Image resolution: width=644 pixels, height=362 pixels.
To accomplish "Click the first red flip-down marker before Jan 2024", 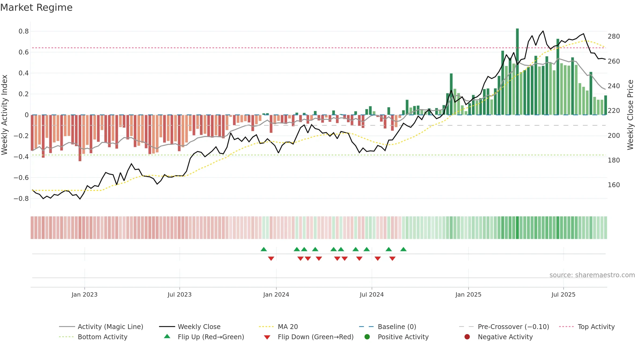I will (271, 258).
